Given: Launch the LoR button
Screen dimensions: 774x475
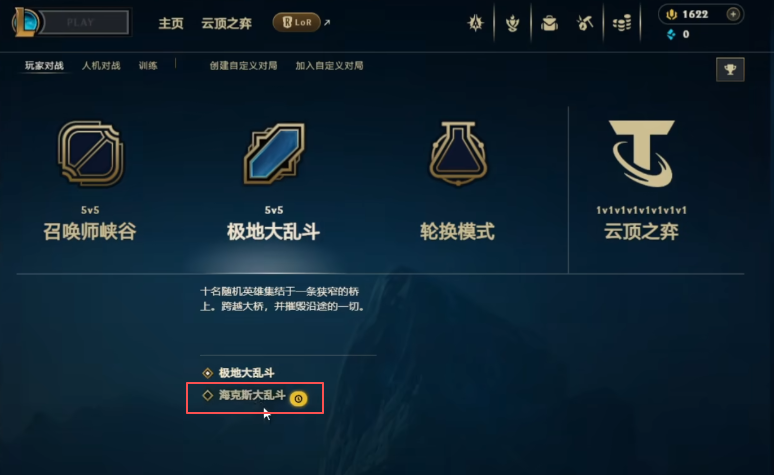Looking at the screenshot, I should (x=297, y=22).
